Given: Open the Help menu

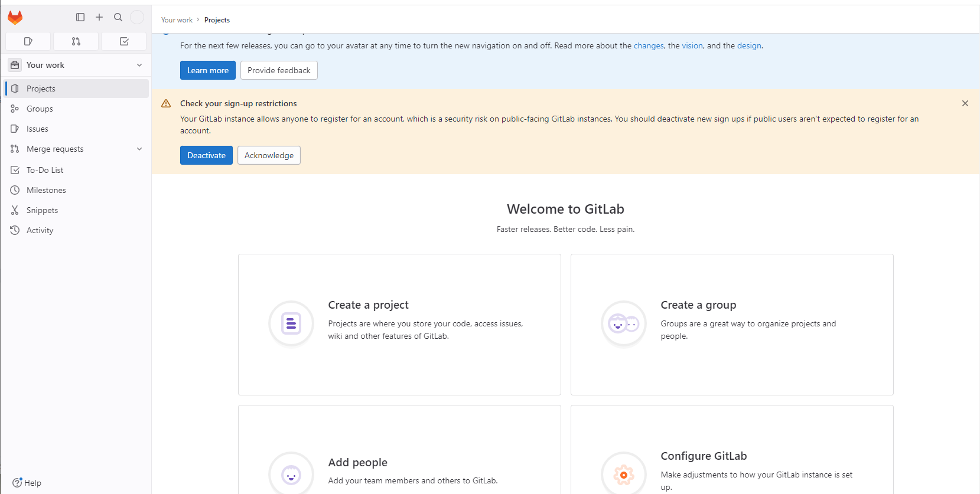Looking at the screenshot, I should (27, 483).
